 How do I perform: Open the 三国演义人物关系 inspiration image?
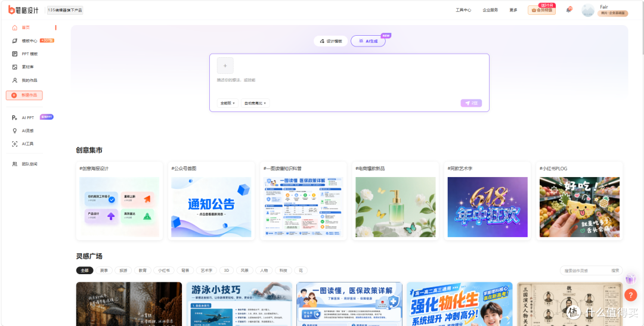(x=569, y=304)
